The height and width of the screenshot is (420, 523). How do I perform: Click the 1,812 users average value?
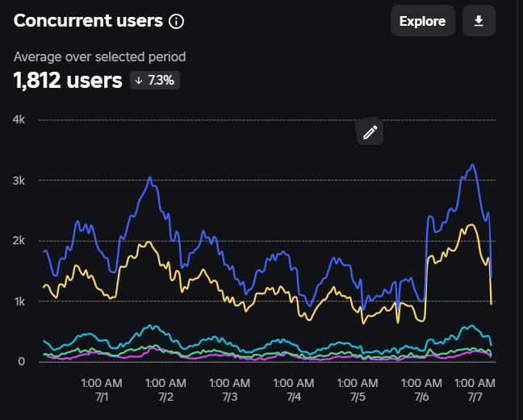click(x=67, y=80)
